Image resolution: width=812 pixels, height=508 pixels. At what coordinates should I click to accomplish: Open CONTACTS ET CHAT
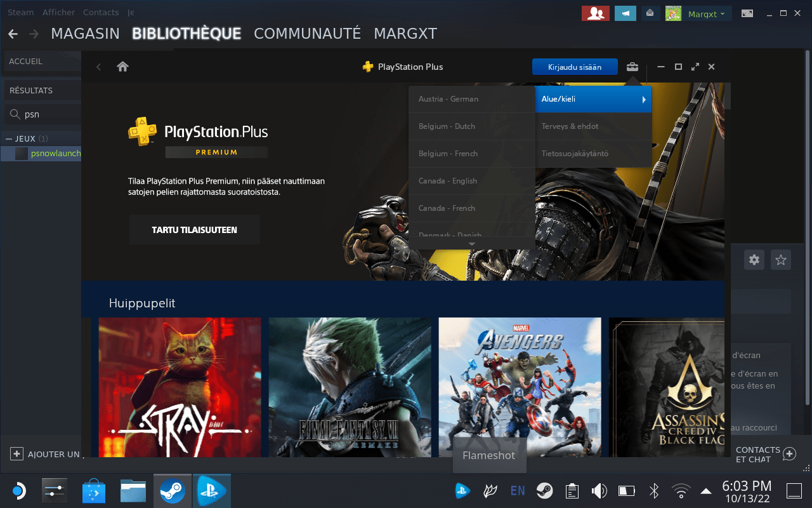pos(766,454)
